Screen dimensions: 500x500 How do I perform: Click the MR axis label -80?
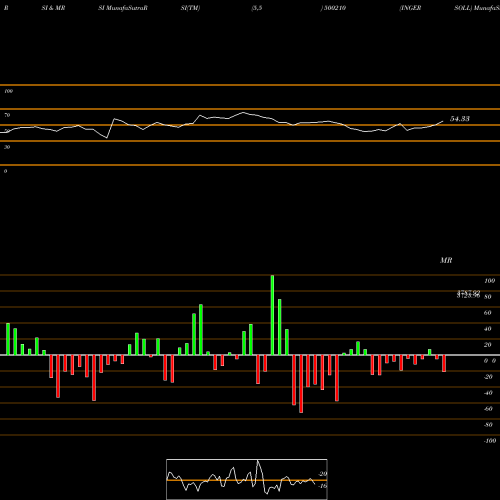488,425
